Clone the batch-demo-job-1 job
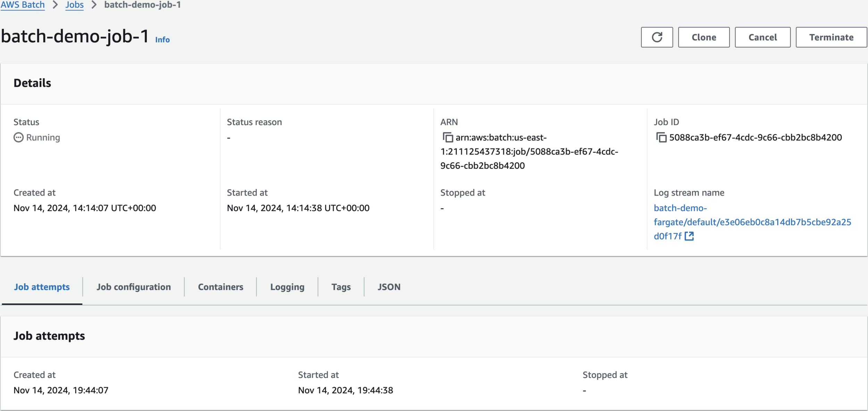The image size is (868, 411). pos(704,37)
